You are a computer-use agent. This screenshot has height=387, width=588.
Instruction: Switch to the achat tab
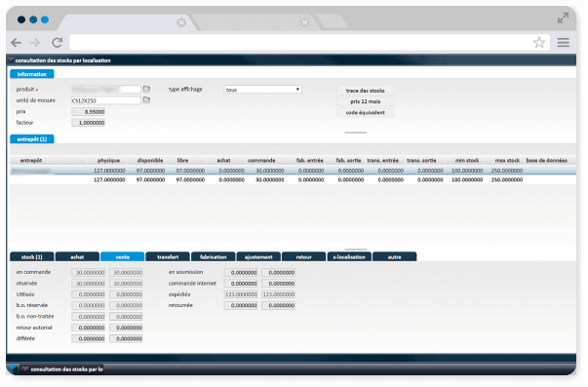pos(77,257)
